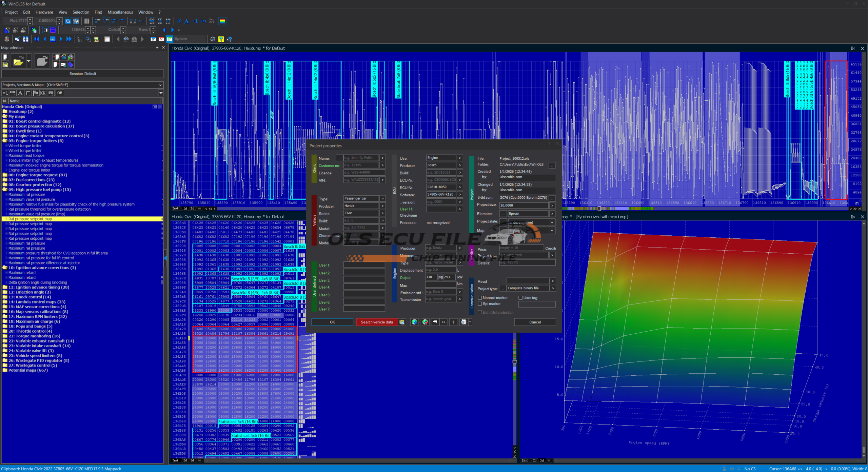Tick the User tag checkbox
Image resolution: width=868 pixels, height=472 pixels.
[x=520, y=298]
